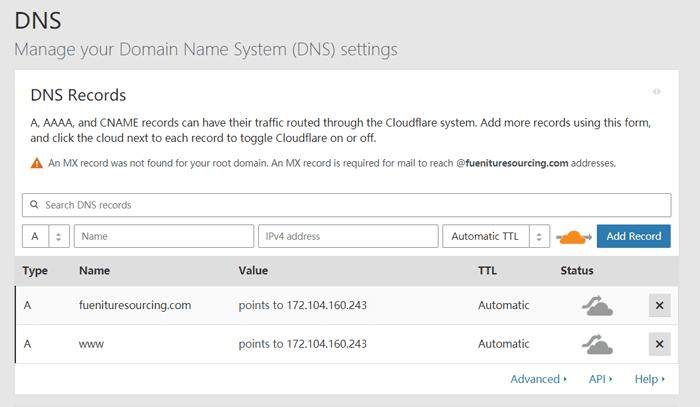Viewport: 700px width, 407px height.
Task: Toggle Cloudflare proxy cloud for www record
Action: (597, 344)
